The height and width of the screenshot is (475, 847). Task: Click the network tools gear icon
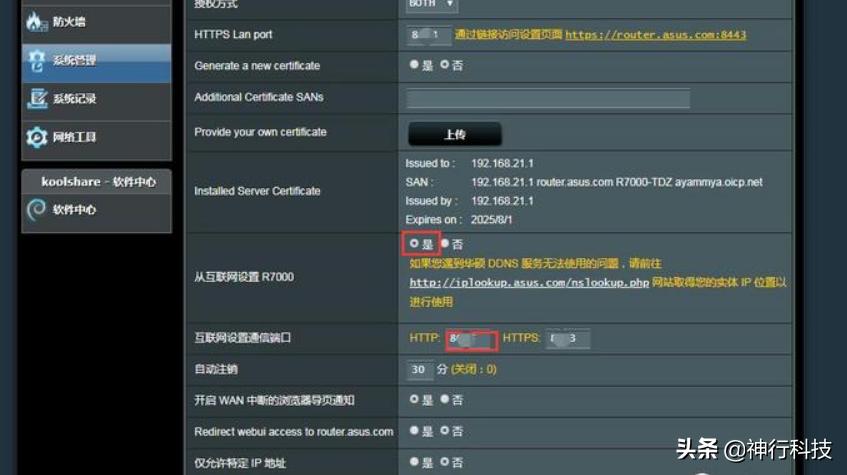click(37, 137)
